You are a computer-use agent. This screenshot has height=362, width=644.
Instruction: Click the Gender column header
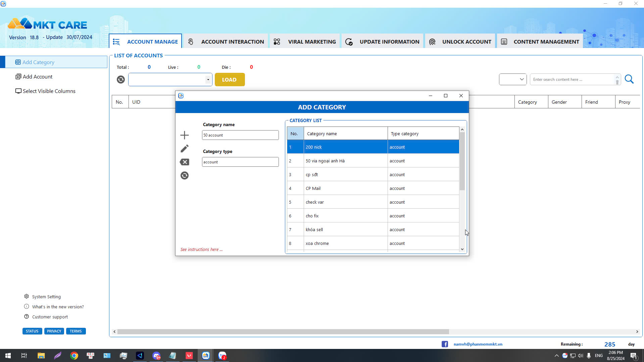(x=565, y=102)
